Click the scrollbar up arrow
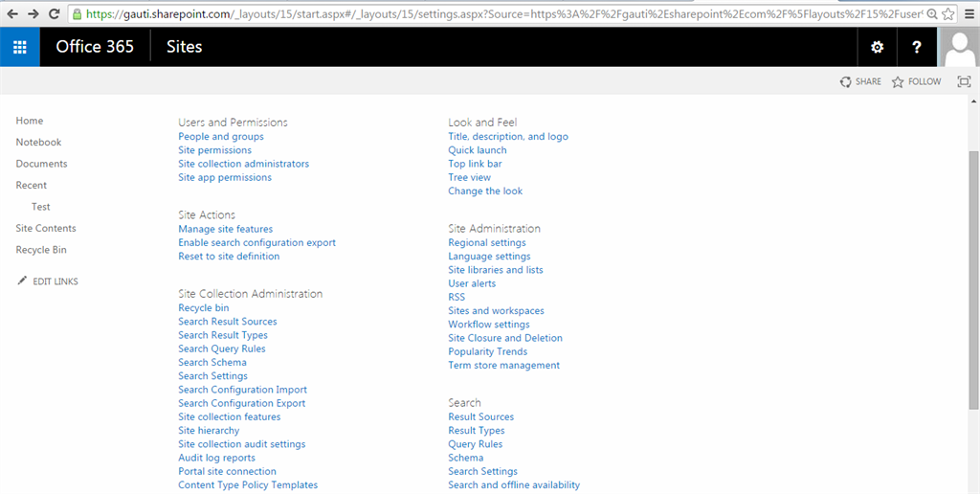980x494 pixels. point(974,101)
